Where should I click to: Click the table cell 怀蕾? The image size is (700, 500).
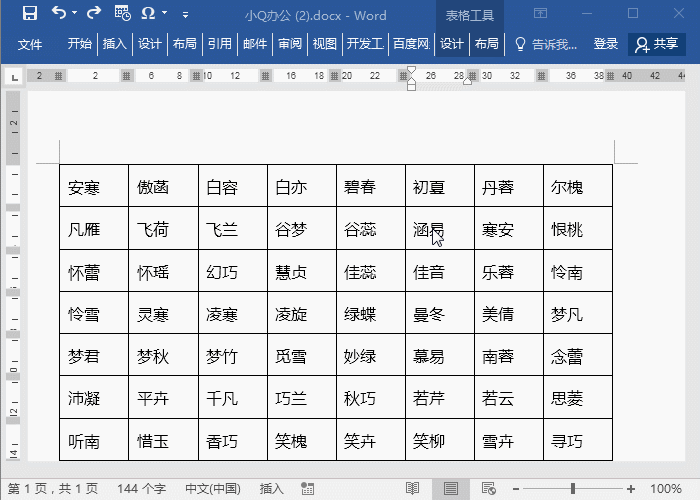(x=94, y=271)
